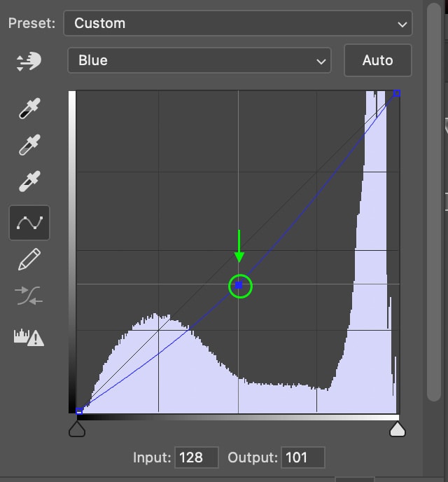Select the on-image targeted adjustment tool

pyautogui.click(x=29, y=61)
